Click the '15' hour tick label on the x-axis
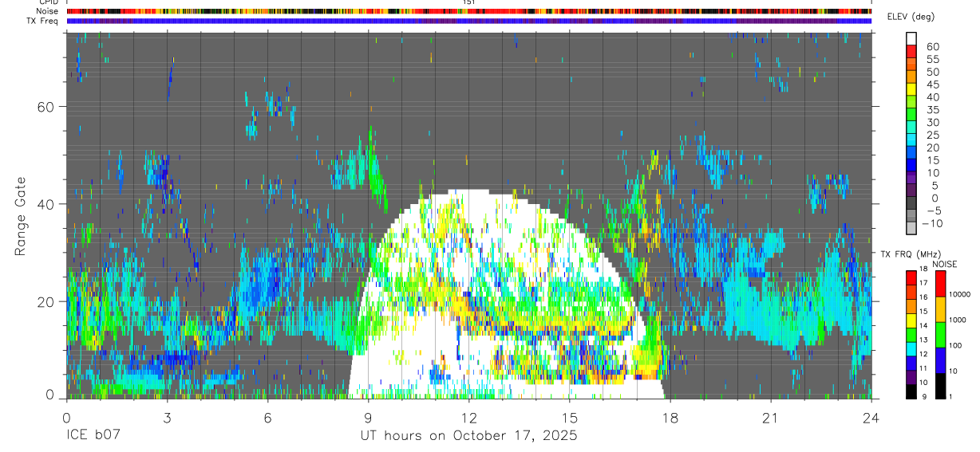Viewport: 980px width, 452px height. (569, 418)
